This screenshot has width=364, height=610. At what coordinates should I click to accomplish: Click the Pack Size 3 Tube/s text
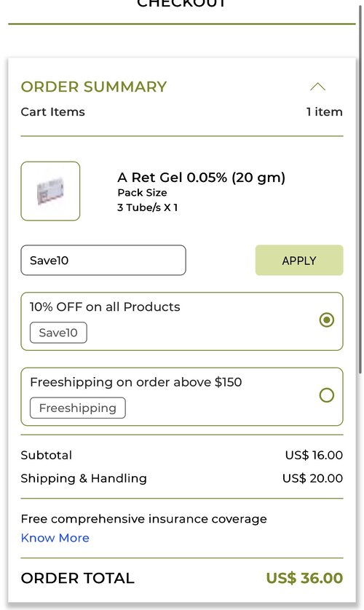148,200
